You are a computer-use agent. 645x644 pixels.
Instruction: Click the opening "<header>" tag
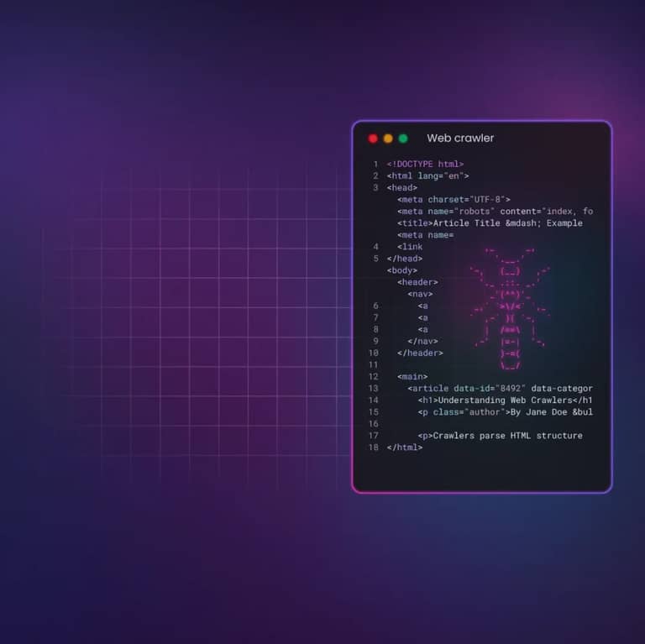(x=417, y=282)
